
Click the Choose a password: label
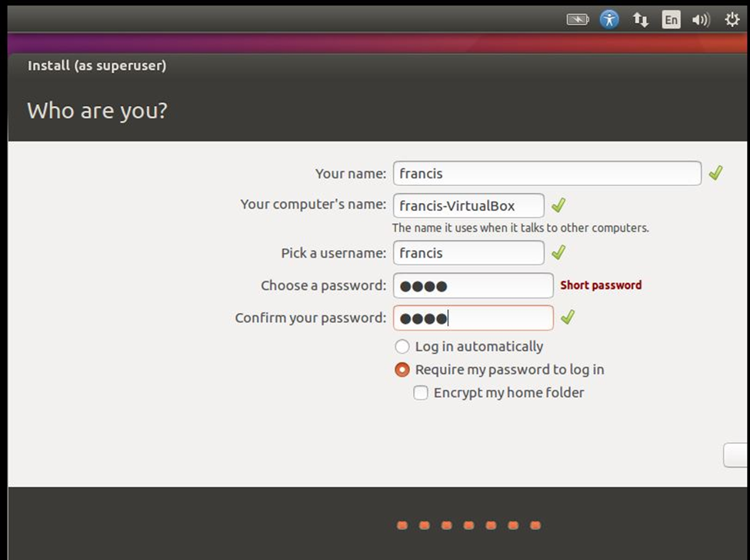pos(323,285)
